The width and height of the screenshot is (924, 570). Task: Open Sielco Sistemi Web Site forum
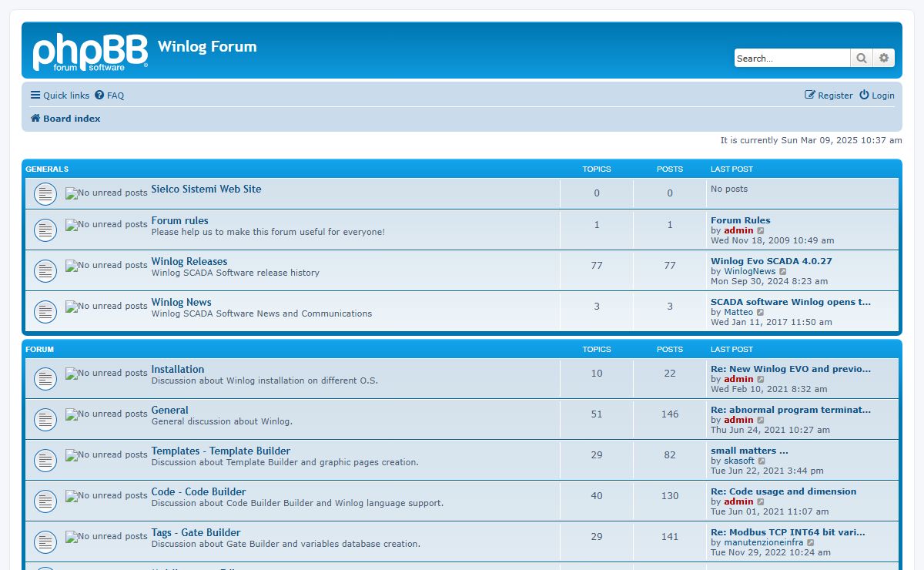click(206, 189)
